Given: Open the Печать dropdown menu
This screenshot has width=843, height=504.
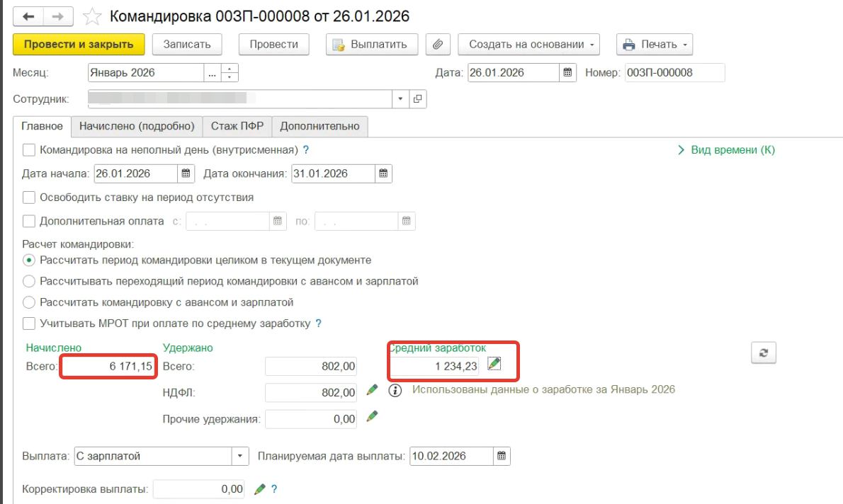Looking at the screenshot, I should click(x=654, y=45).
